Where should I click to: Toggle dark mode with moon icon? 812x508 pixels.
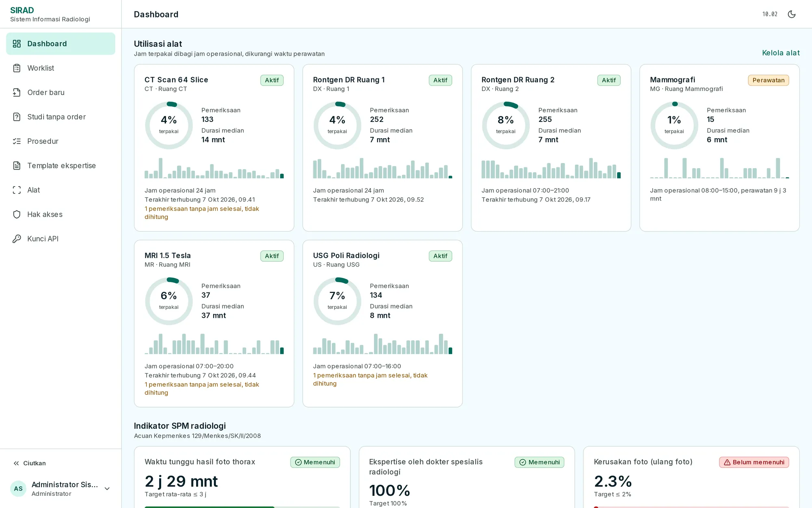pos(791,14)
